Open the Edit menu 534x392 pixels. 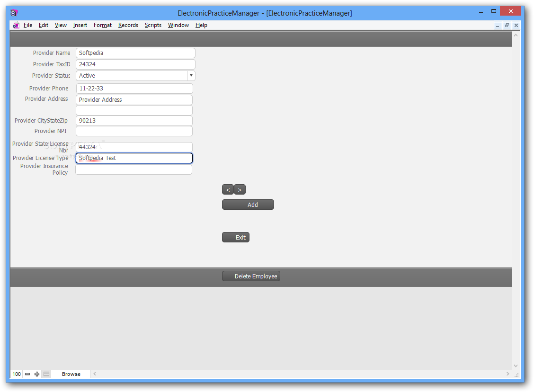click(43, 25)
